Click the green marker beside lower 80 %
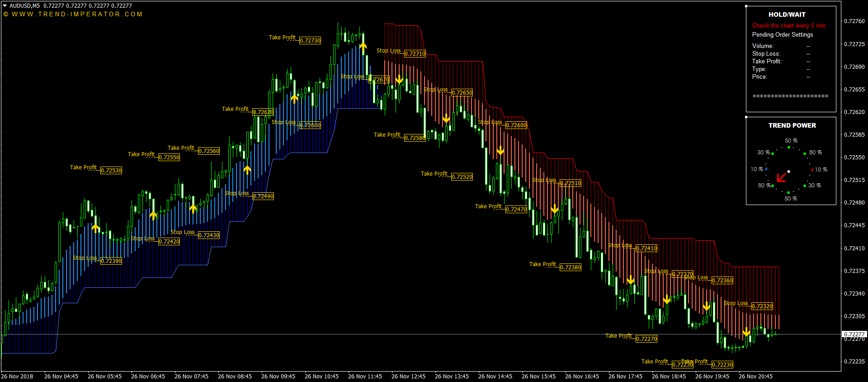The width and height of the screenshot is (868, 382). click(773, 186)
